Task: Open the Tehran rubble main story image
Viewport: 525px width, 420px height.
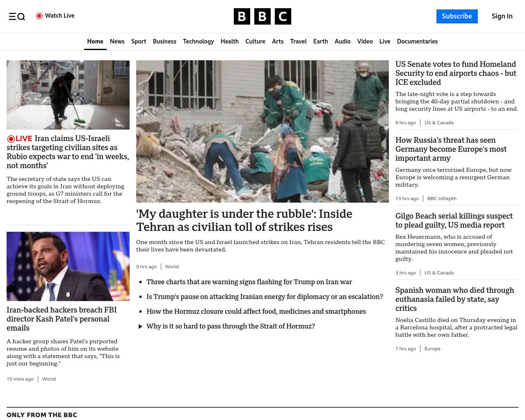Action: (x=262, y=131)
